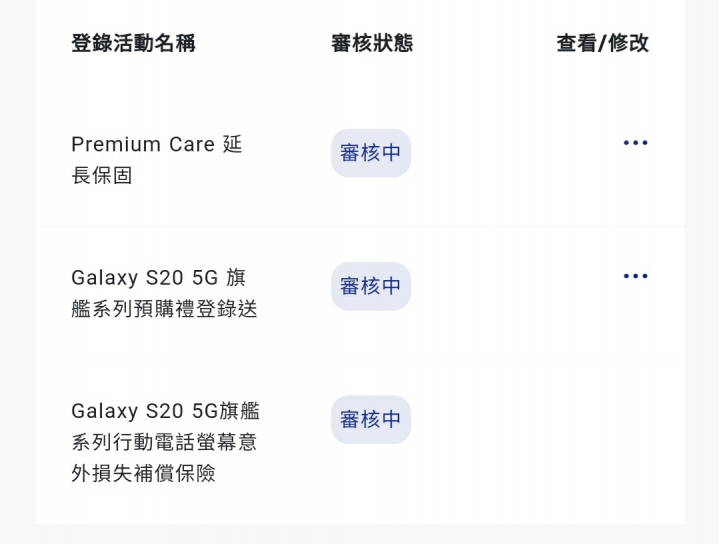
Task: Click the 補償保險 table row
Action: click(360, 442)
